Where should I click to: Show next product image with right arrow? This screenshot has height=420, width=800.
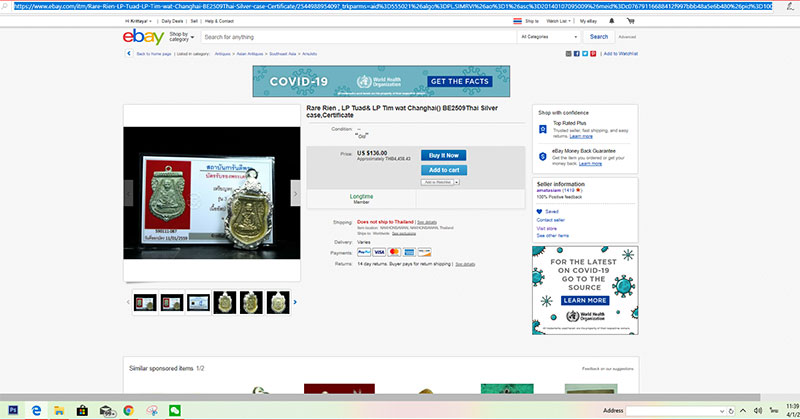pos(295,190)
